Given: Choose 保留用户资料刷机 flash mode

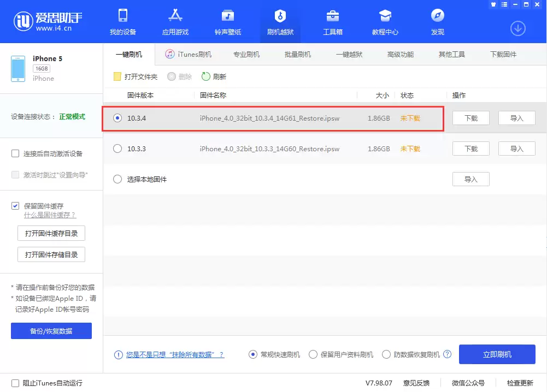Looking at the screenshot, I should point(313,354).
